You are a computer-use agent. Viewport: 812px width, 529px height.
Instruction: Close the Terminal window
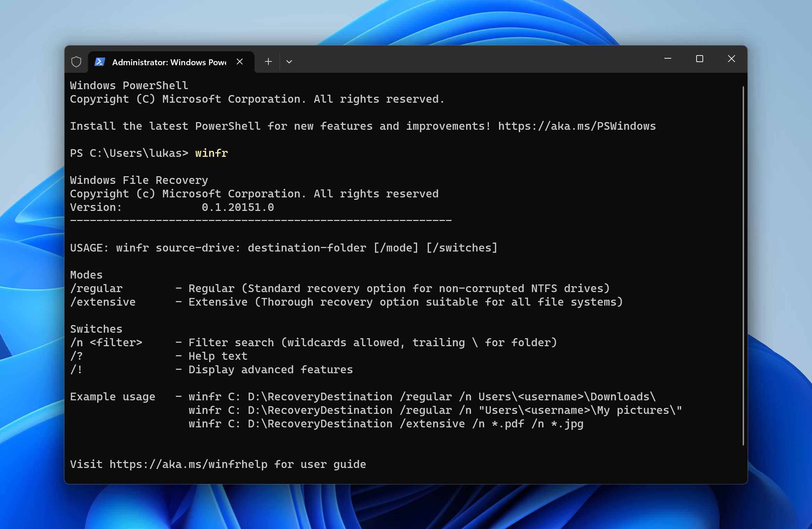pos(732,59)
